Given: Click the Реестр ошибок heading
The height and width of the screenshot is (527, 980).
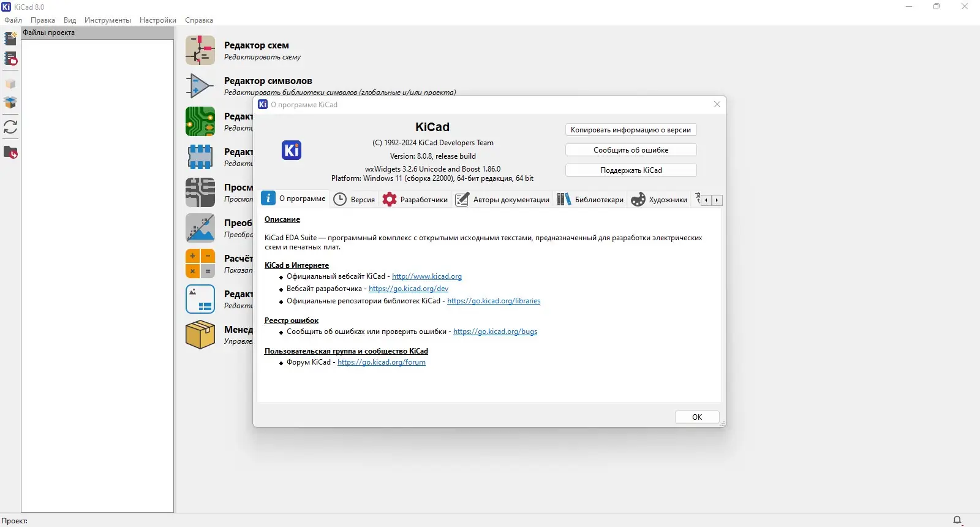Looking at the screenshot, I should [292, 320].
